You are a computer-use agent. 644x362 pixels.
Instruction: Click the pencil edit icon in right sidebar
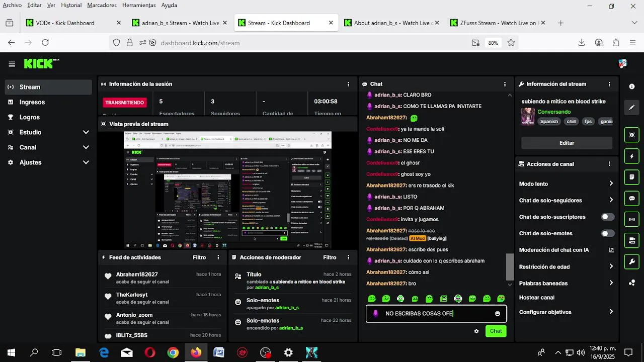[632, 108]
